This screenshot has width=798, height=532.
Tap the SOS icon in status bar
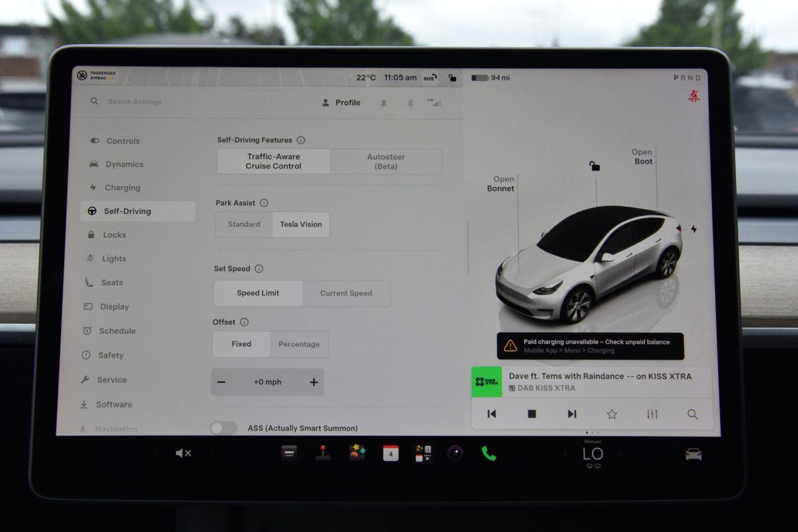(x=430, y=78)
